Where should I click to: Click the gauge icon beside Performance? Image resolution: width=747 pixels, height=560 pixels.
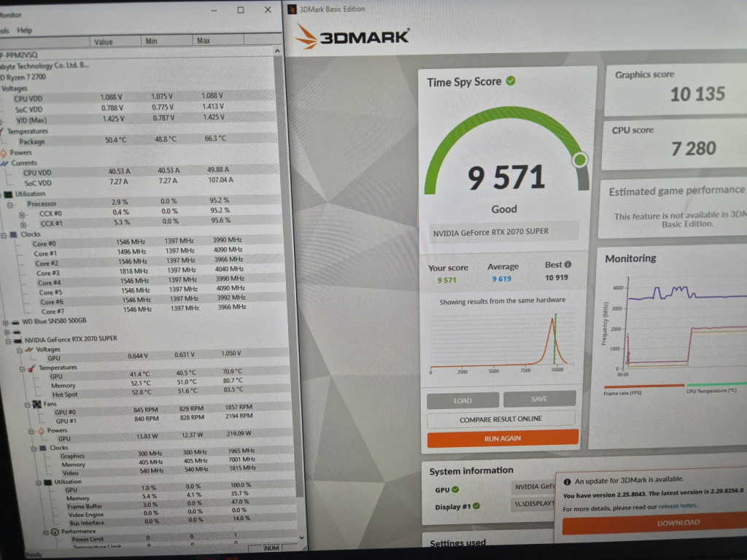click(55, 532)
